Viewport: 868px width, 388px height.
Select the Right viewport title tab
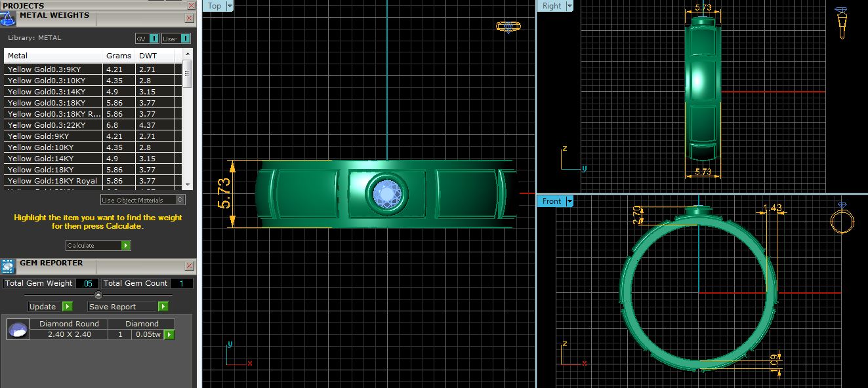click(552, 6)
